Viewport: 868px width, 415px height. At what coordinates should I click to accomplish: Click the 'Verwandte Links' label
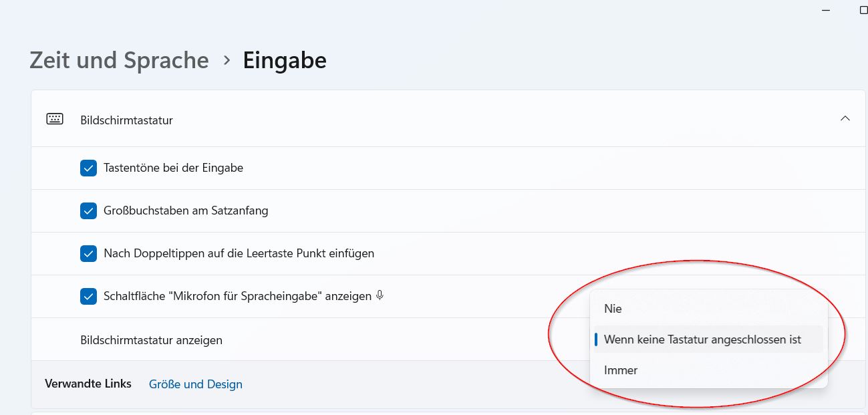(x=88, y=384)
